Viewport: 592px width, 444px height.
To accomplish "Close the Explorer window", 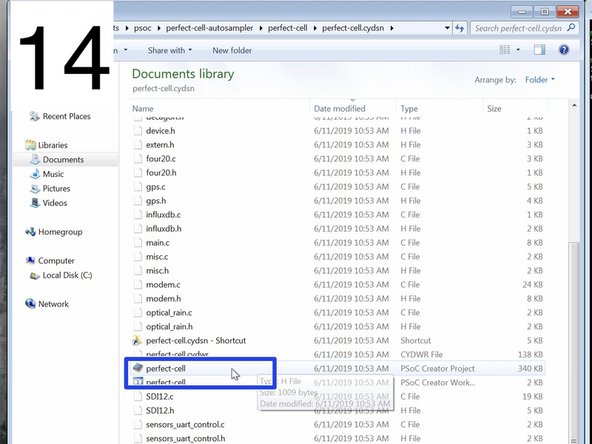I will [567, 11].
